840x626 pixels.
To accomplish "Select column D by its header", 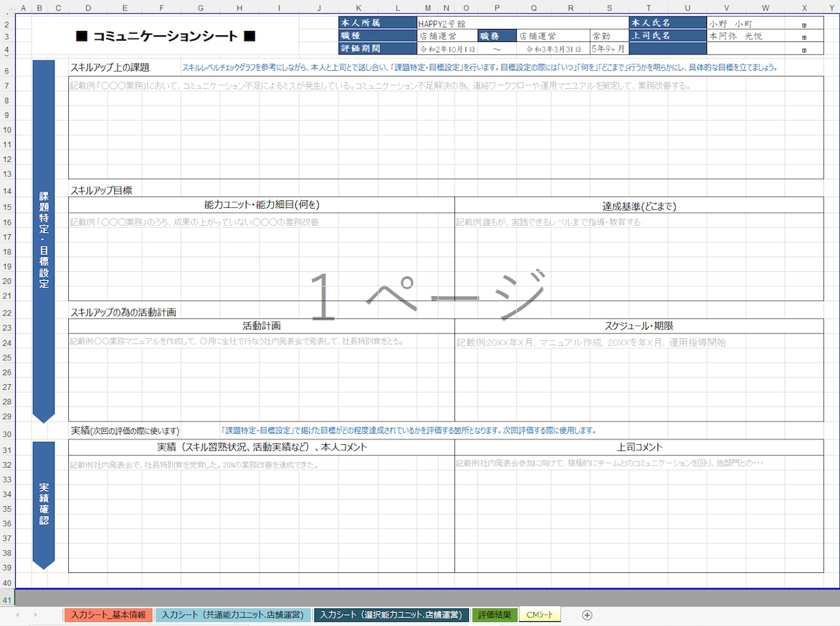I will (x=89, y=8).
